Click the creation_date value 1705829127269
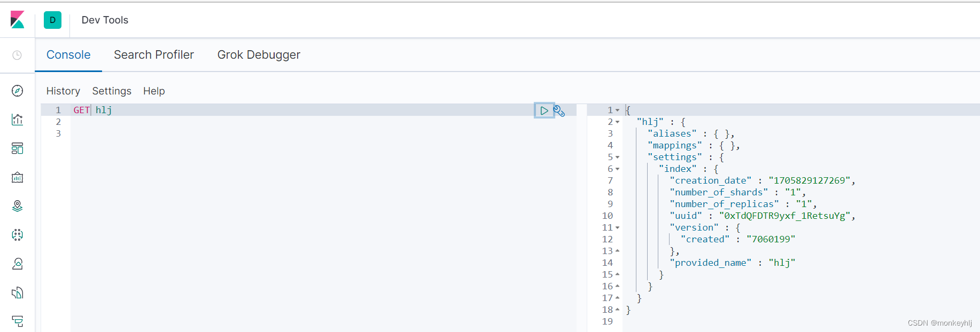The width and height of the screenshot is (980, 332). (x=810, y=180)
